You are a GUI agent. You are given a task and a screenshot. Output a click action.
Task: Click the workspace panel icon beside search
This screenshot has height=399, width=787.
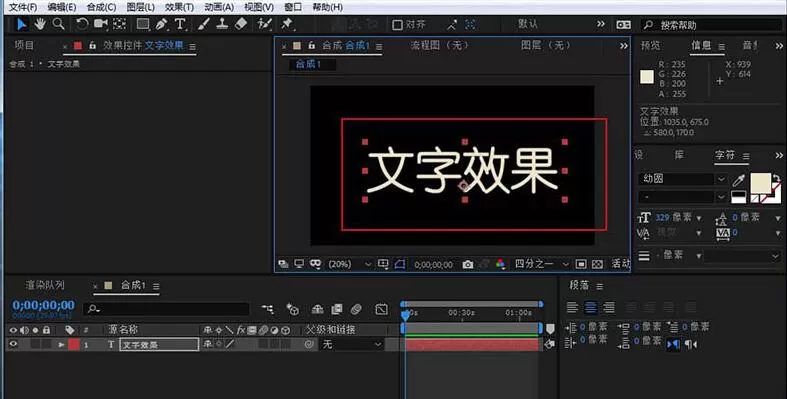pyautogui.click(x=623, y=25)
